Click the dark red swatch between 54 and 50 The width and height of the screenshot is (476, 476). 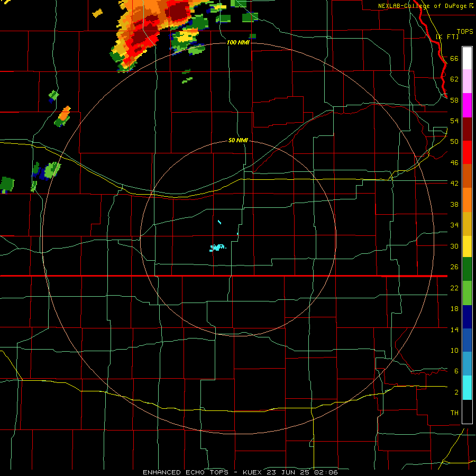(467, 129)
